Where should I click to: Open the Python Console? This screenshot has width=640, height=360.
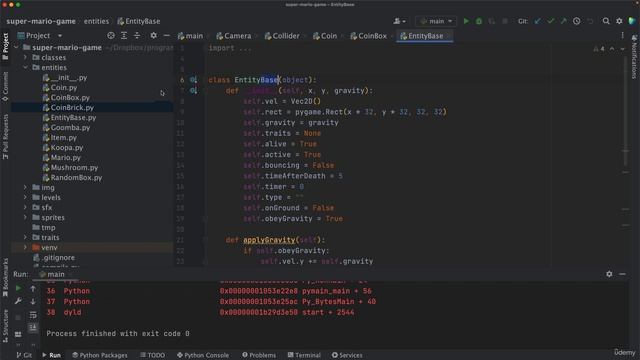203,355
